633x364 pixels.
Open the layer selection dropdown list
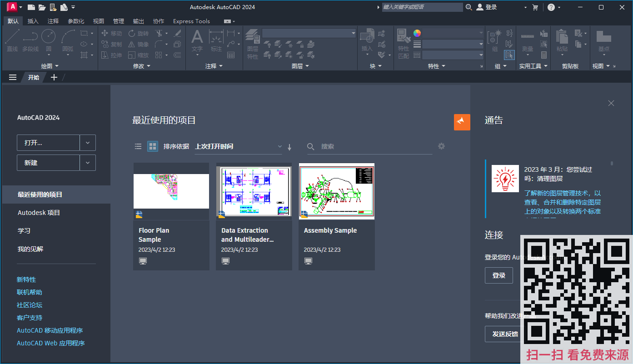(309, 33)
